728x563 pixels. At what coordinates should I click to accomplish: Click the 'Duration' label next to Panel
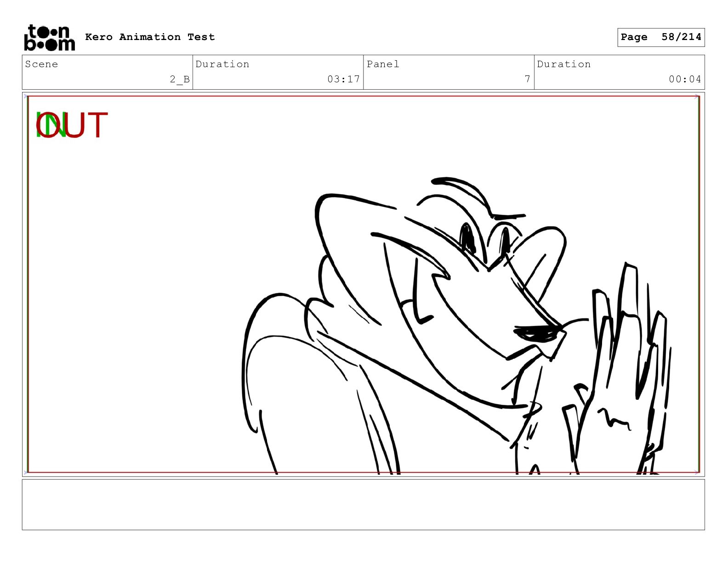click(564, 64)
